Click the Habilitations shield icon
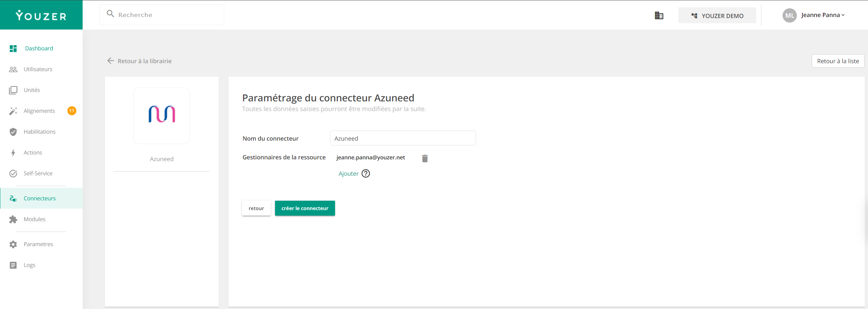The height and width of the screenshot is (309, 868). point(13,132)
